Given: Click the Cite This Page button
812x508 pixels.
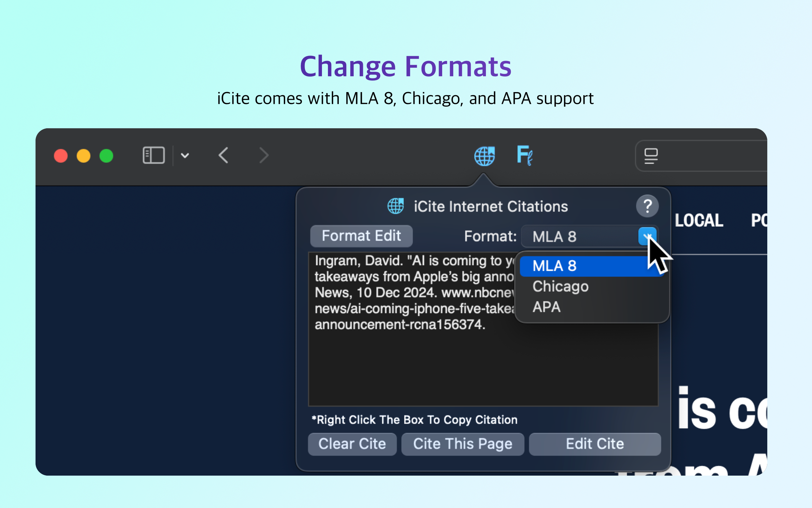Looking at the screenshot, I should pos(463,444).
